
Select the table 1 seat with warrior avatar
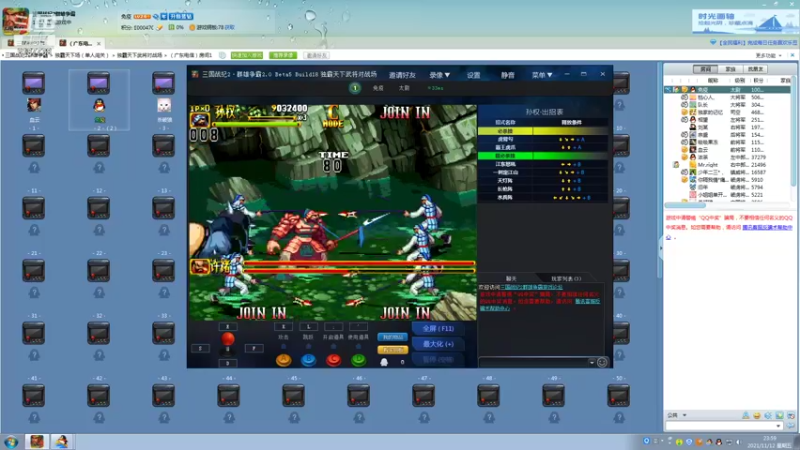click(34, 106)
